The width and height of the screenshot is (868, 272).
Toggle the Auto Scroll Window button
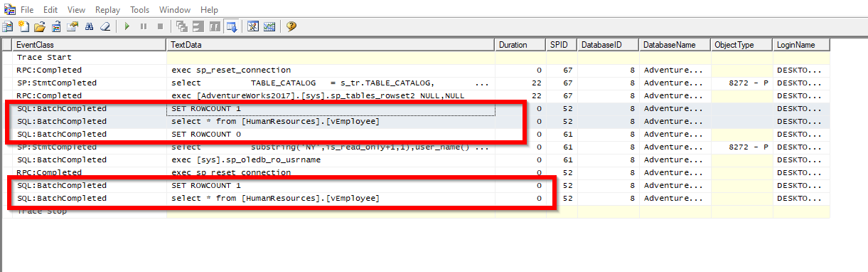231,26
